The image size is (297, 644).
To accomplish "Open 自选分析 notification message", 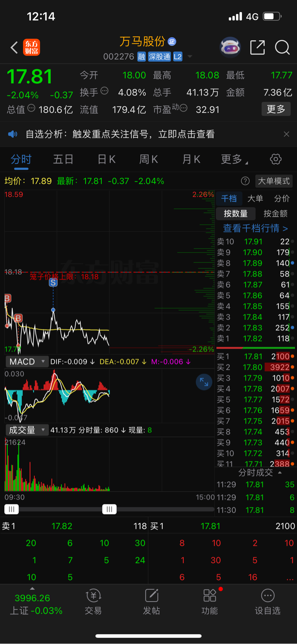I will [120, 134].
